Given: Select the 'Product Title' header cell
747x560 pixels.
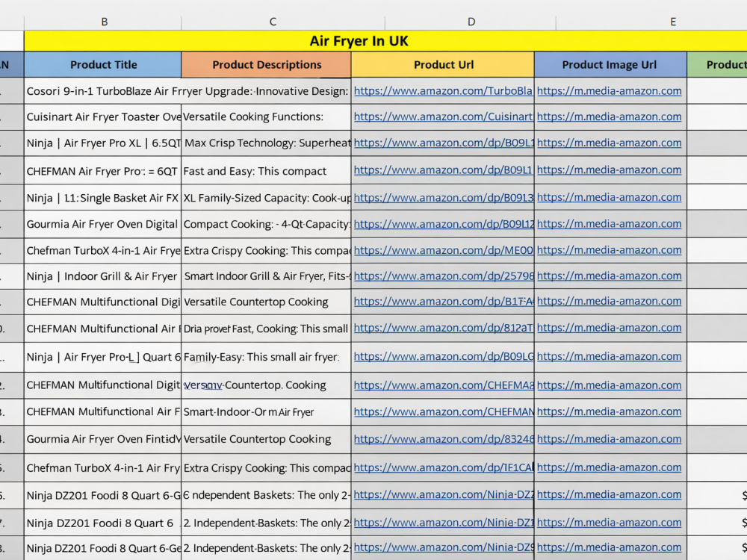Looking at the screenshot, I should 103,65.
